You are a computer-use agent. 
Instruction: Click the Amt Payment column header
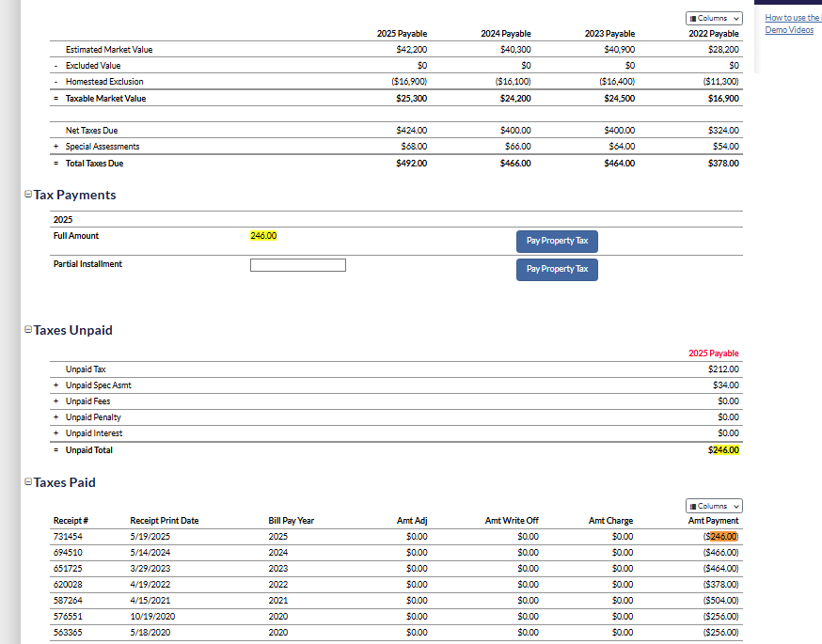tap(713, 521)
